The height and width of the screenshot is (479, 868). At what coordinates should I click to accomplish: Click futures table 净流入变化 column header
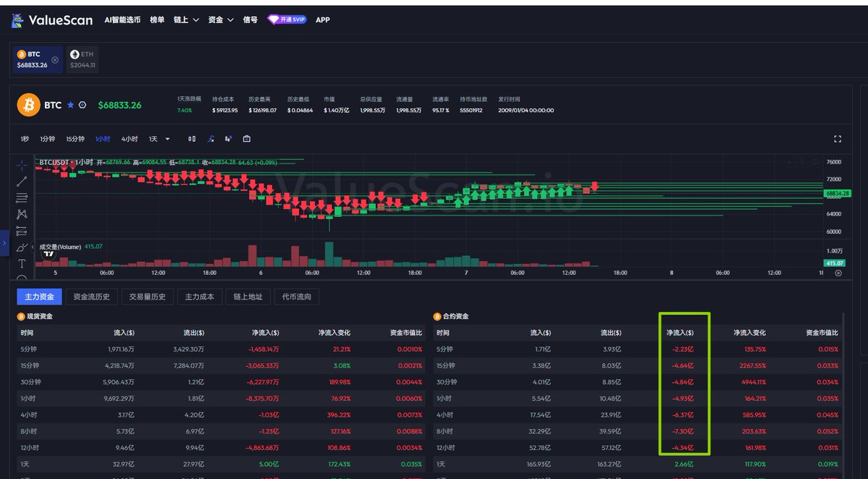[x=749, y=333]
